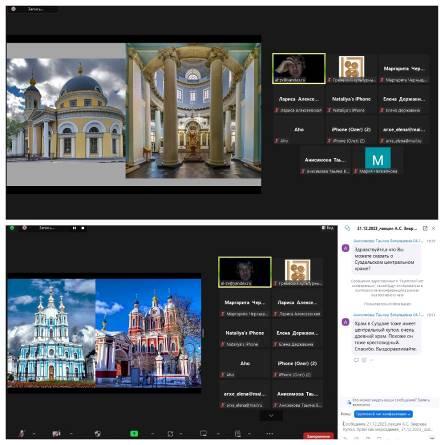Open the Вид view button
This screenshot has width=445, height=445.
(x=328, y=228)
